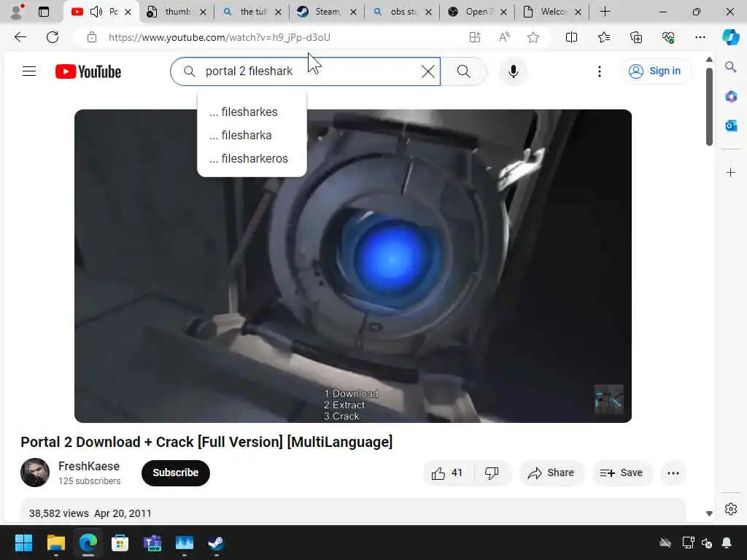Open sidebar settings gear
The image size is (747, 560).
pos(730,509)
